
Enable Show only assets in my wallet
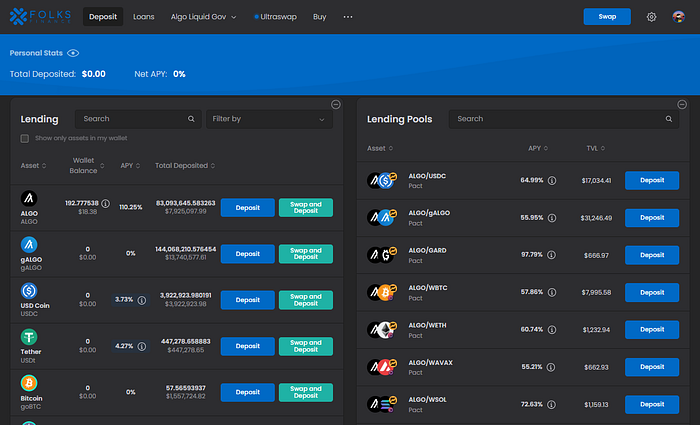point(25,139)
